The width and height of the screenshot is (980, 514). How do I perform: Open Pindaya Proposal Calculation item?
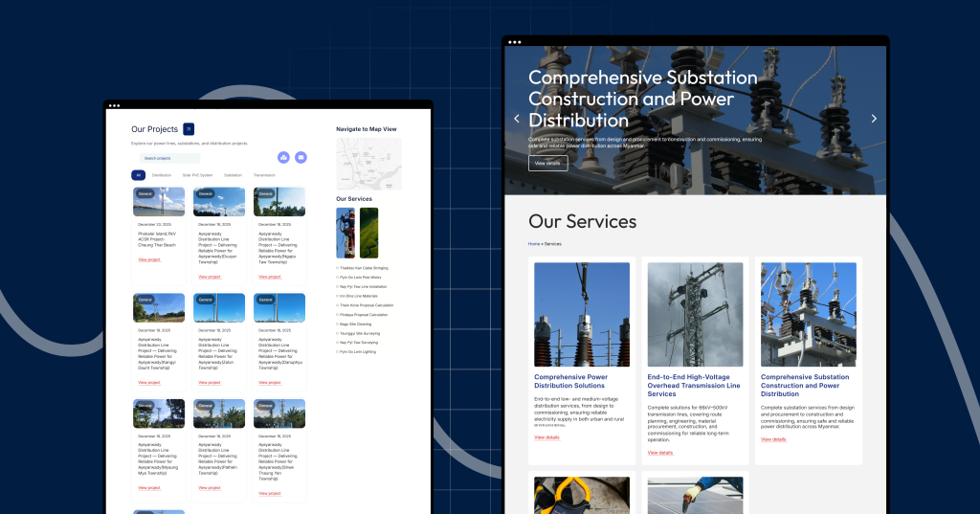364,315
